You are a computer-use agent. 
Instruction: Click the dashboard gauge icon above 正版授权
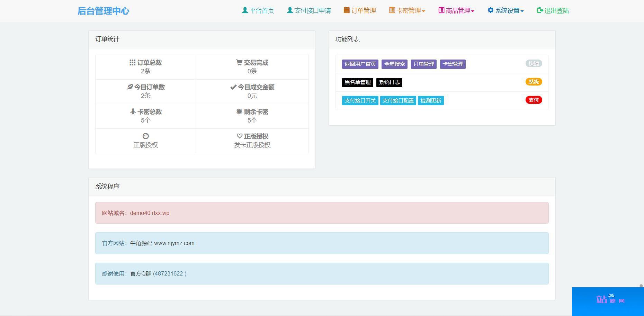pos(146,136)
